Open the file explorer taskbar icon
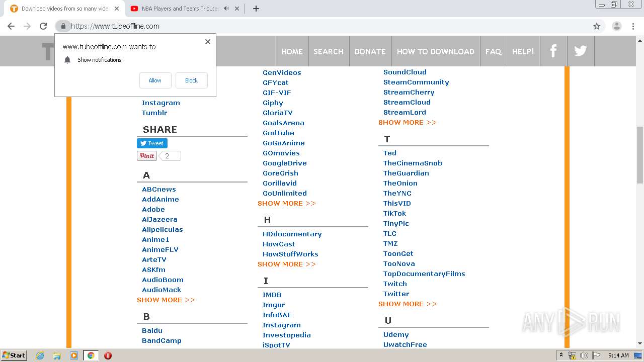Image resolution: width=644 pixels, height=362 pixels. [57, 355]
